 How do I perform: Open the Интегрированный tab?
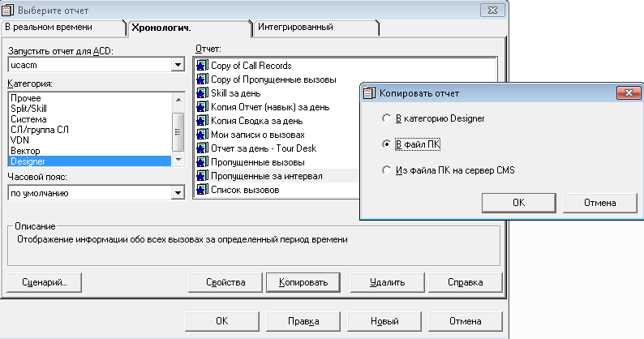coord(315,27)
